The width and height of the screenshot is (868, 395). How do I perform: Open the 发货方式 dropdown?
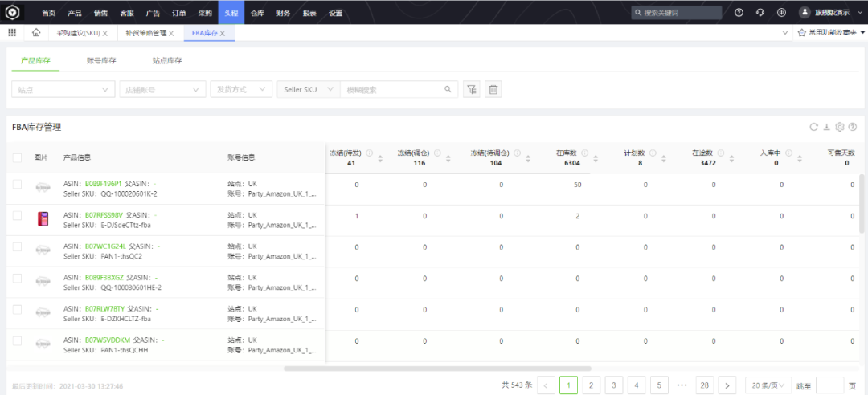[x=240, y=90]
